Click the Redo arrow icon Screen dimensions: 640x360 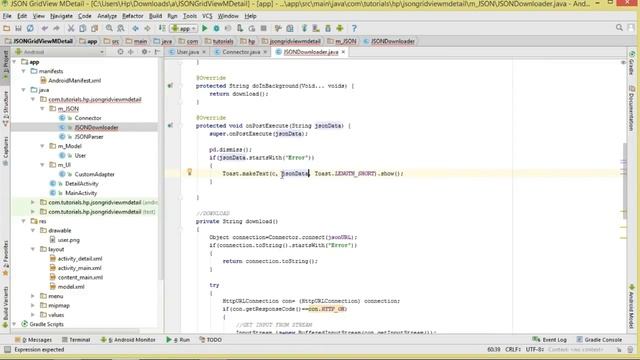click(56, 28)
